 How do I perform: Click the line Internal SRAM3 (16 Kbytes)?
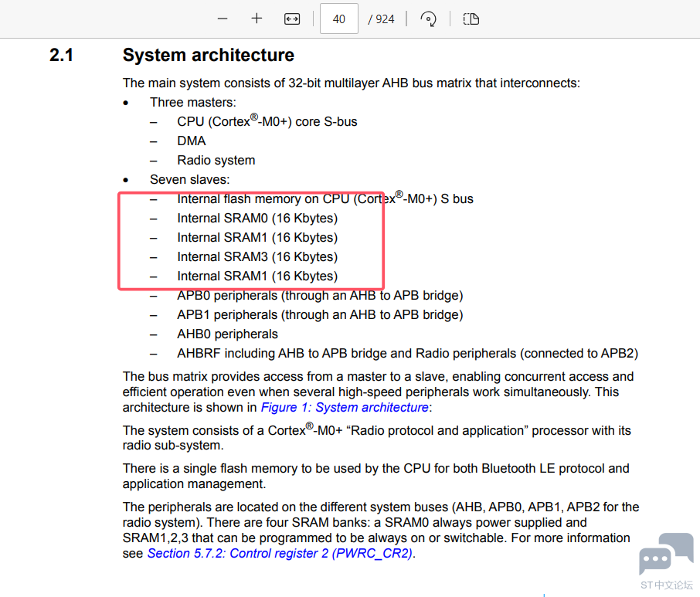[x=257, y=257]
